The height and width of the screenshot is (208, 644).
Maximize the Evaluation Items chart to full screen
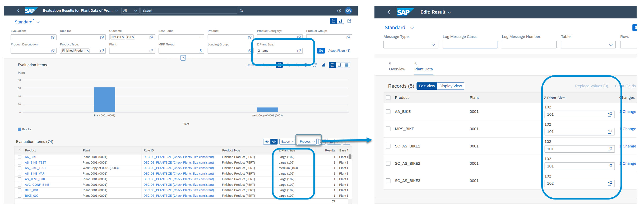(314, 65)
